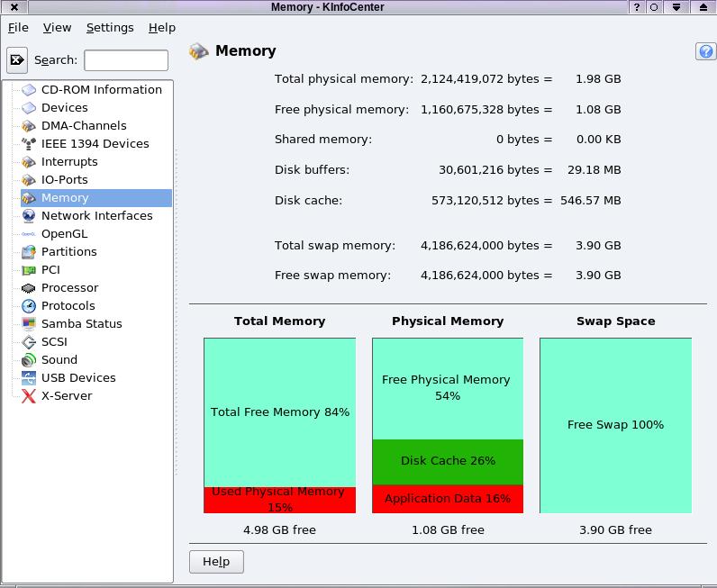Image resolution: width=717 pixels, height=588 pixels.
Task: Click the Devices icon in sidebar
Action: pyautogui.click(x=28, y=108)
